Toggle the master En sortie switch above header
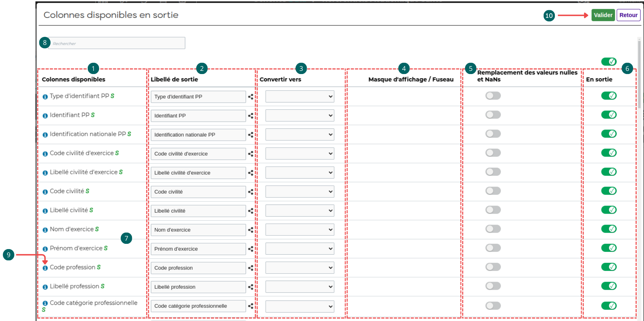The image size is (644, 321). pyautogui.click(x=609, y=62)
